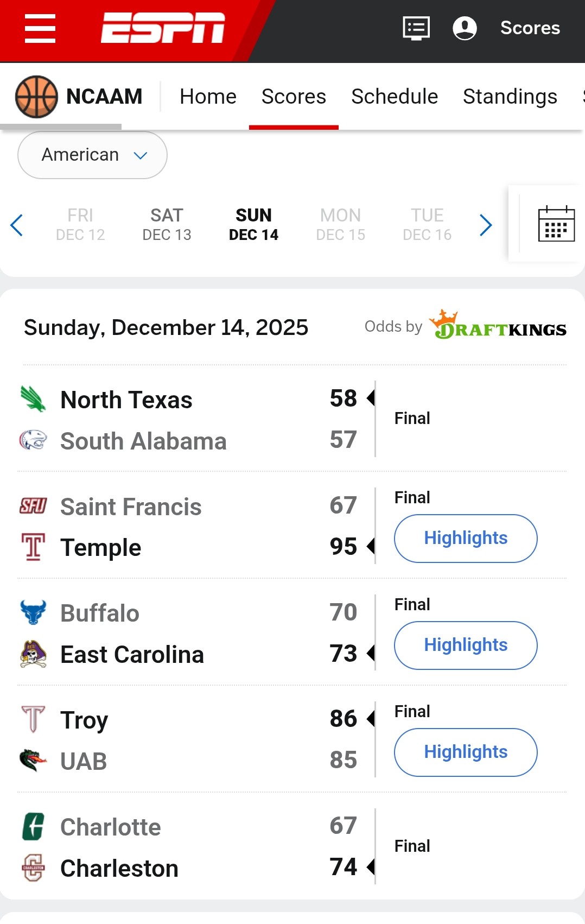Open the NCAAM Home tab
The image size is (585, 924).
[x=208, y=97]
